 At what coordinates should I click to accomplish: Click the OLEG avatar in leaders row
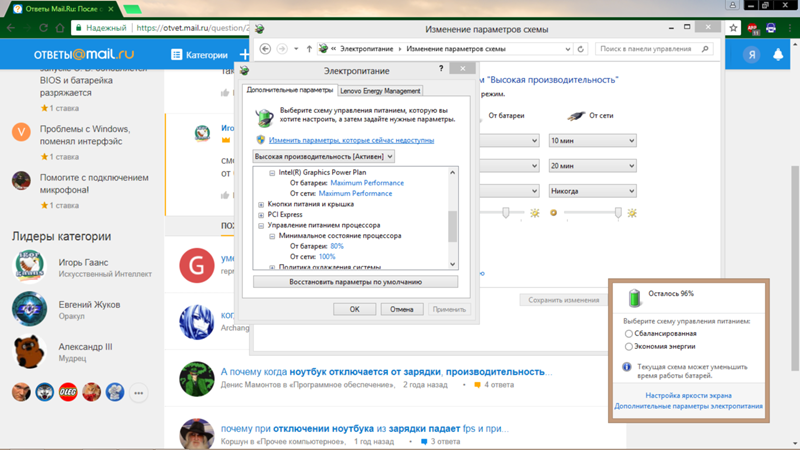tap(68, 392)
